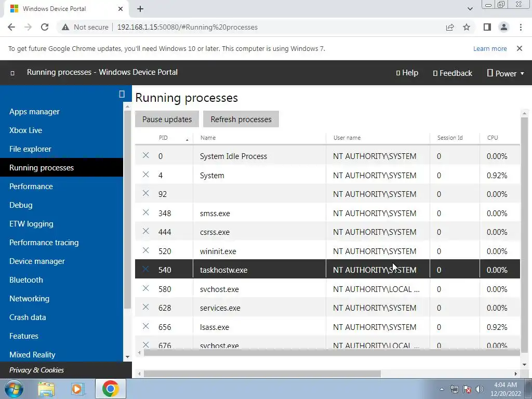Click the page horizontal scrollbar at bottom
The width and height of the screenshot is (532, 399).
point(262,374)
